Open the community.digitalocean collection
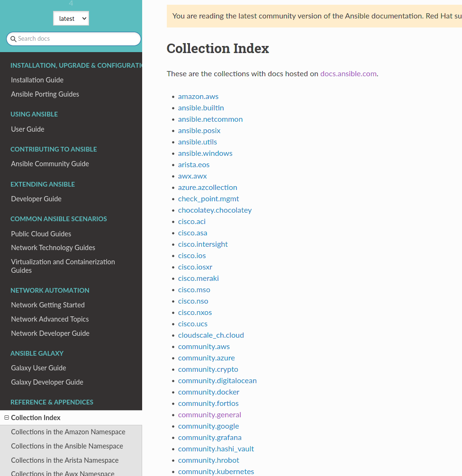Viewport: 462px width, 476px height. [x=217, y=381]
